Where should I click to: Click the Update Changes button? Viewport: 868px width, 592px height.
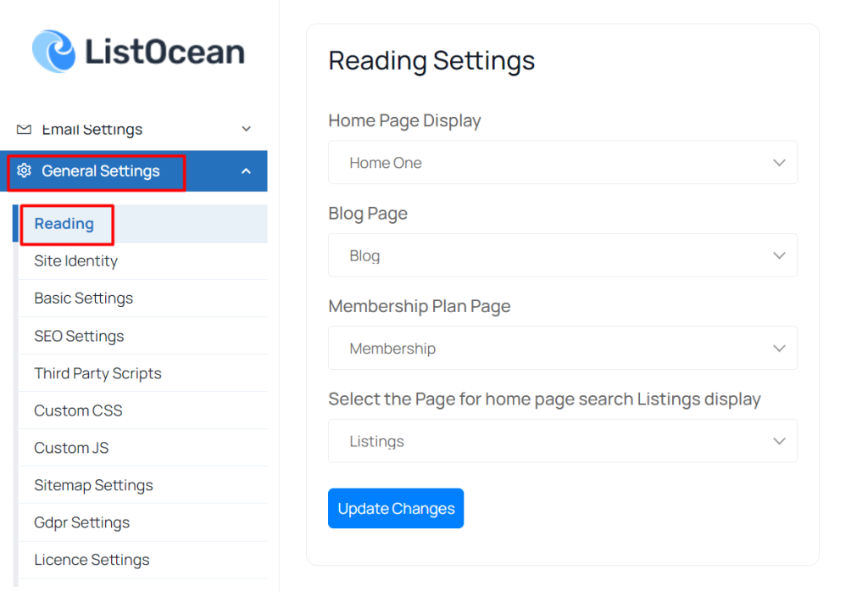(396, 508)
